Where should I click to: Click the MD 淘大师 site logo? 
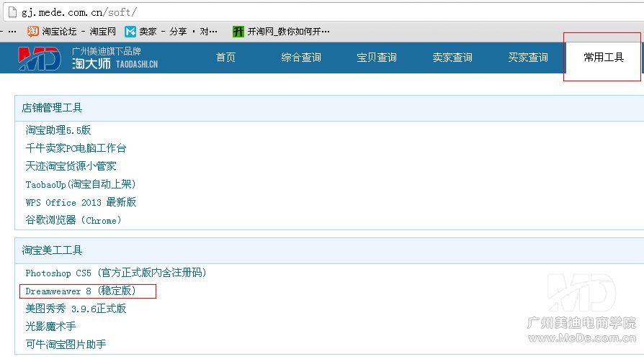point(40,58)
